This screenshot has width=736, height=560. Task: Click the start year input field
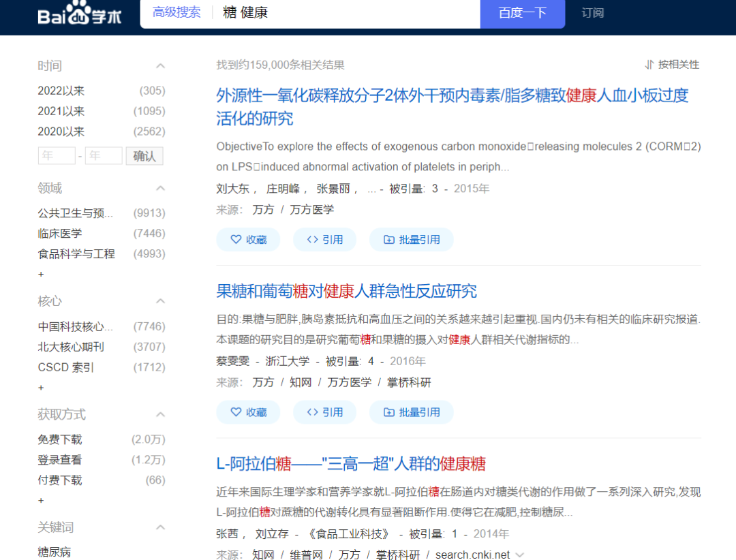click(57, 156)
